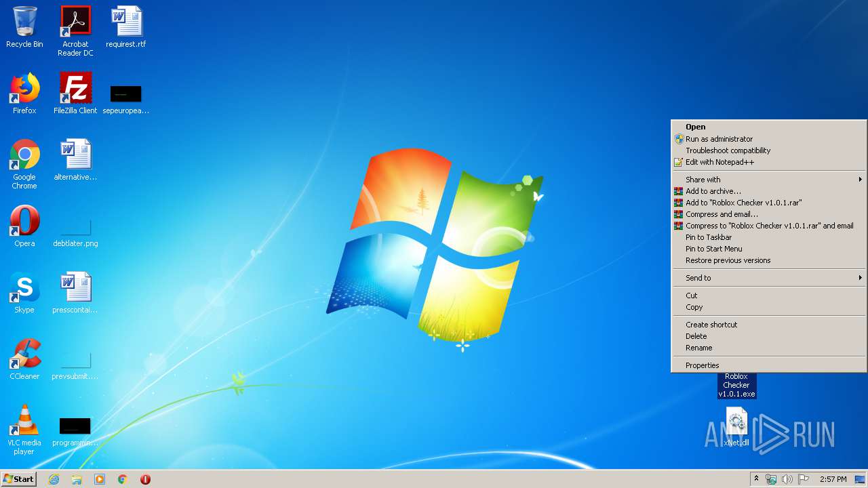Select the Firefox desktop shortcut
The width and height of the screenshot is (868, 488).
pyautogui.click(x=24, y=94)
